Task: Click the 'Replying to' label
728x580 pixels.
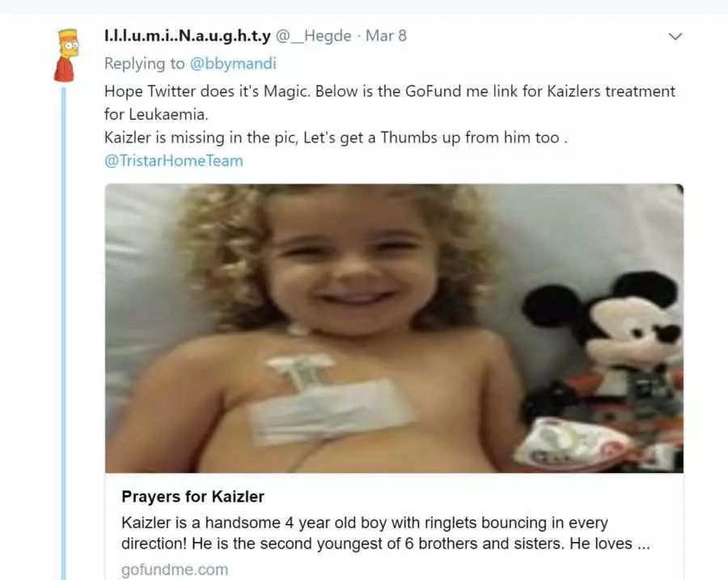Action: point(145,64)
